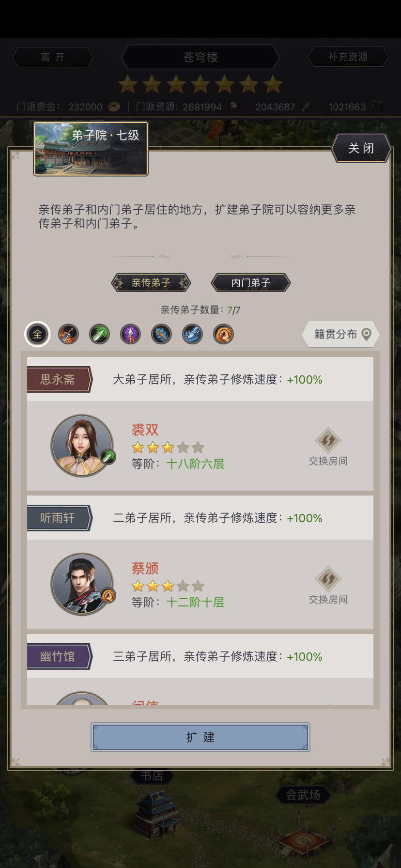The height and width of the screenshot is (868, 401).
Task: Filter disciples by the blue axe icon
Action: 192,334
